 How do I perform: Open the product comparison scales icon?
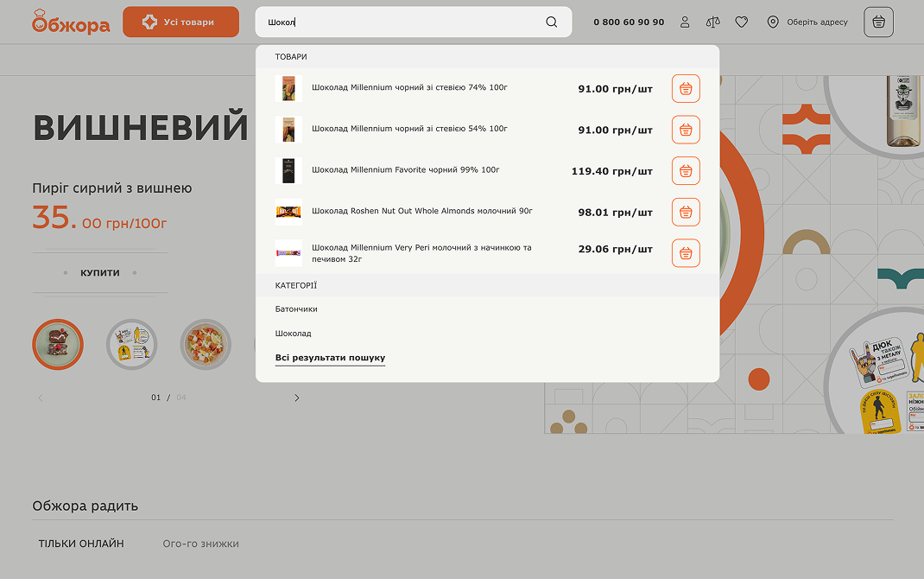pyautogui.click(x=712, y=22)
